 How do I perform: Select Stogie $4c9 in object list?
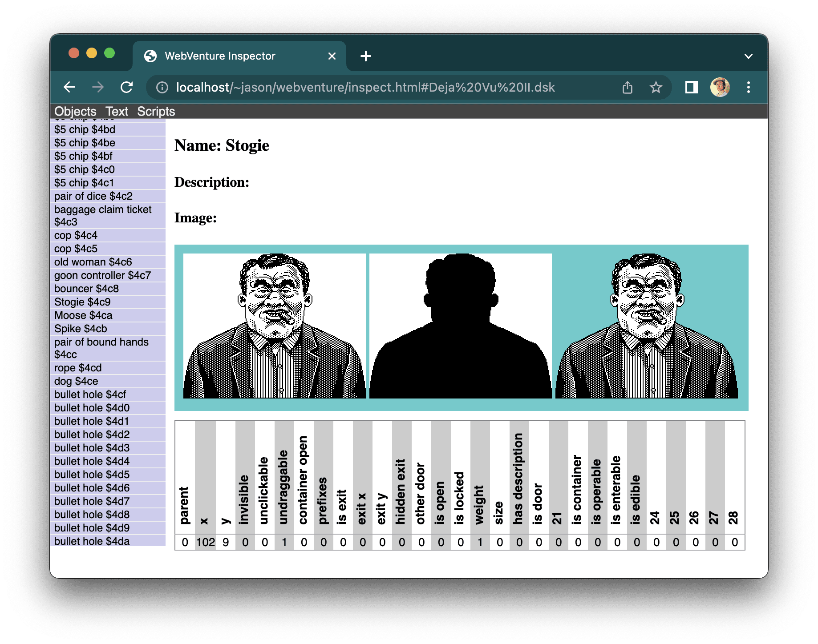tap(108, 302)
